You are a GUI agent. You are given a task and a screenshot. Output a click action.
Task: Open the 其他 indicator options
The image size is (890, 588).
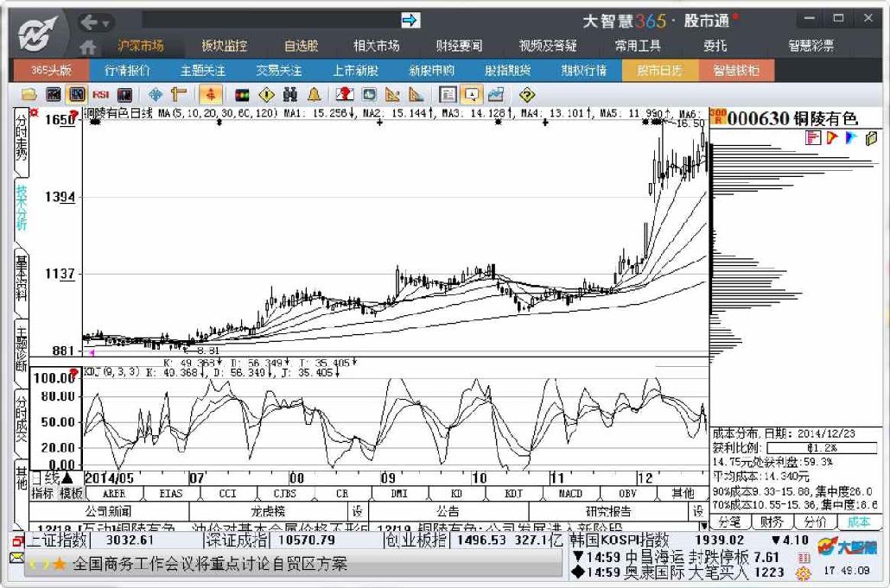coord(683,494)
